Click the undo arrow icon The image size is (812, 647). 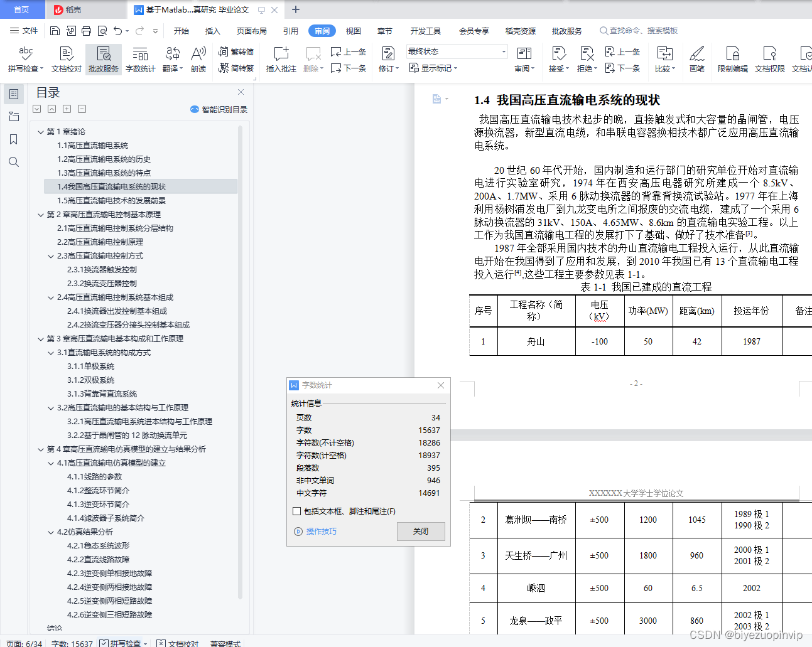[x=117, y=31]
